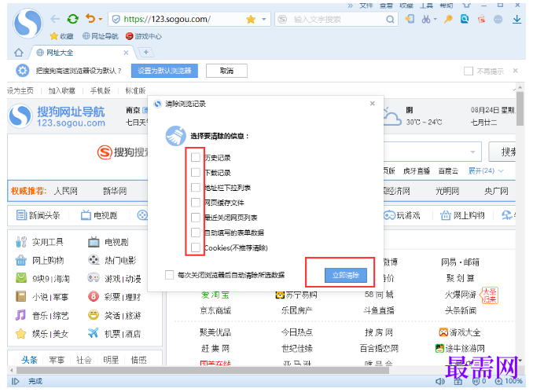Viewport: 533px width, 392px height.
Task: Open the 查看 menu
Action: pyautogui.click(x=386, y=5)
